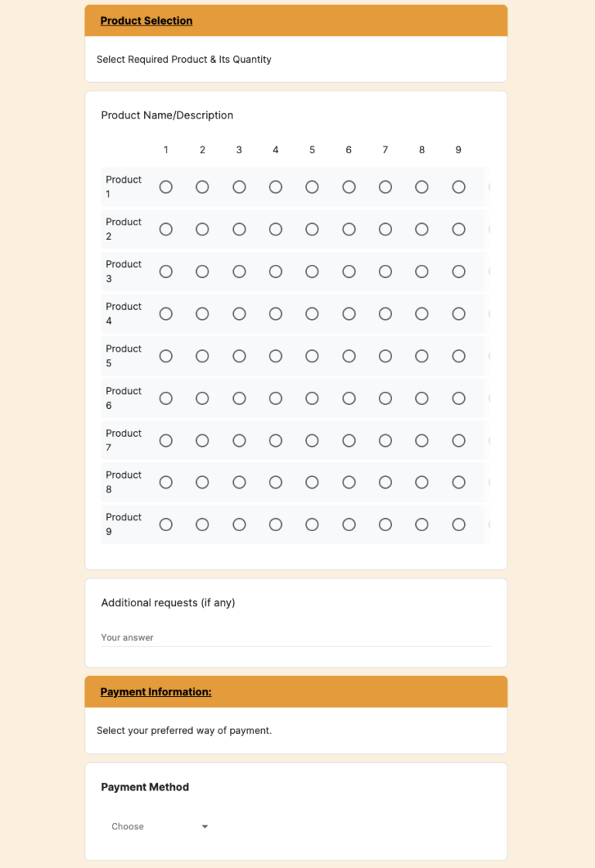595x868 pixels.
Task: Select quantity 5 for Product 2
Action: tap(311, 229)
